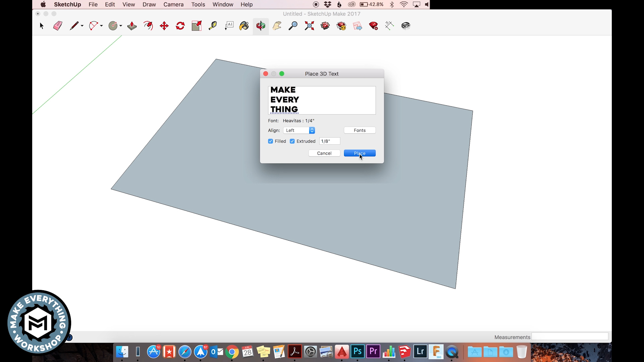Disable the Extruded checkbox

pyautogui.click(x=292, y=141)
